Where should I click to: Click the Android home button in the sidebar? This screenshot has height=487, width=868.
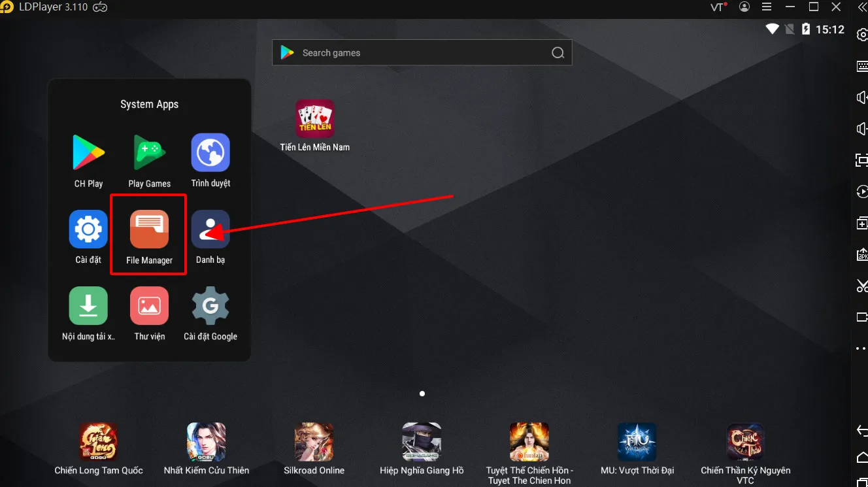[x=862, y=457]
